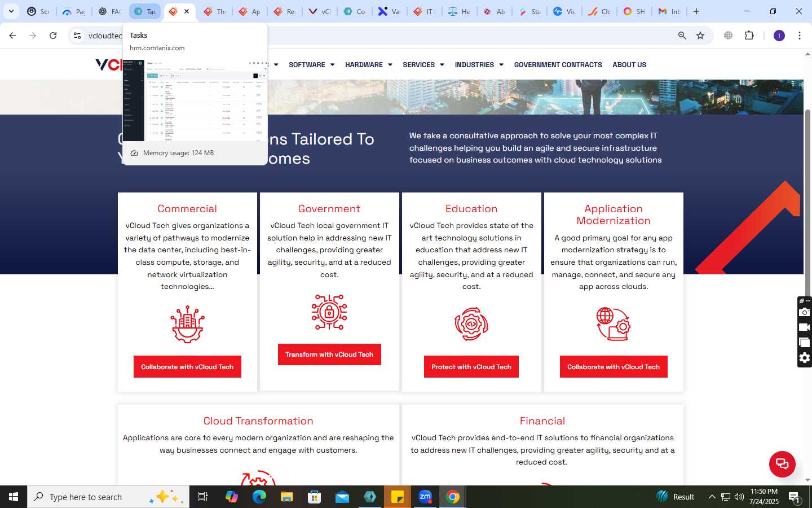Open the Commercial card heading
Screen dimensions: 812x508
pos(187,209)
